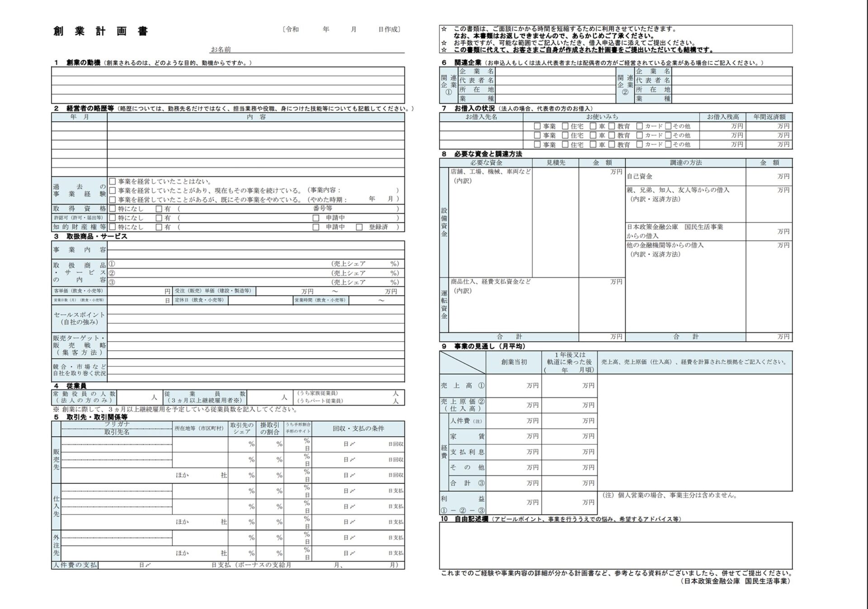Tick 有 checkbox in 取得資格 row
The height and width of the screenshot is (609, 868).
159,209
